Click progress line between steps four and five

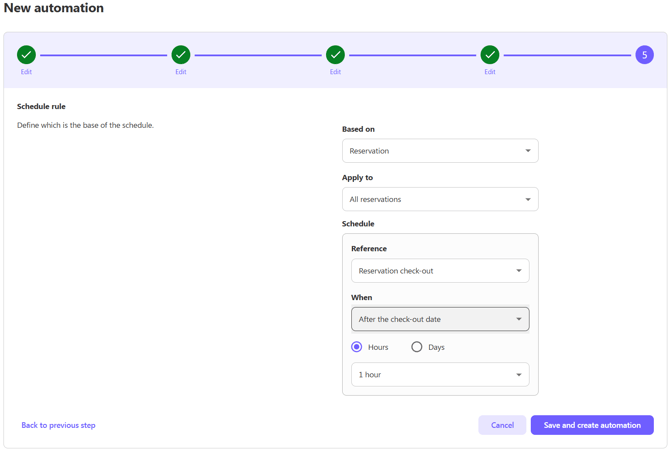coord(567,55)
